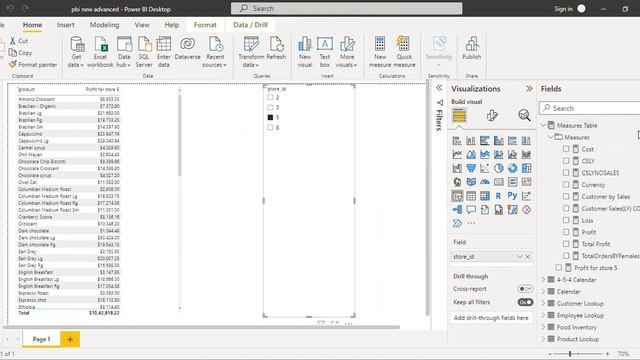Adjust the zoom slider

click(x=570, y=354)
